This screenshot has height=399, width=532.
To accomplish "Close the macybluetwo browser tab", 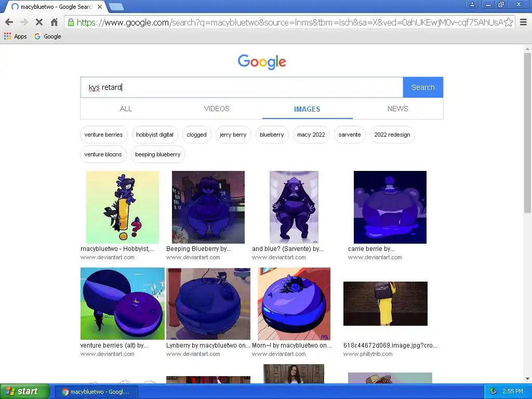I will coord(99,7).
